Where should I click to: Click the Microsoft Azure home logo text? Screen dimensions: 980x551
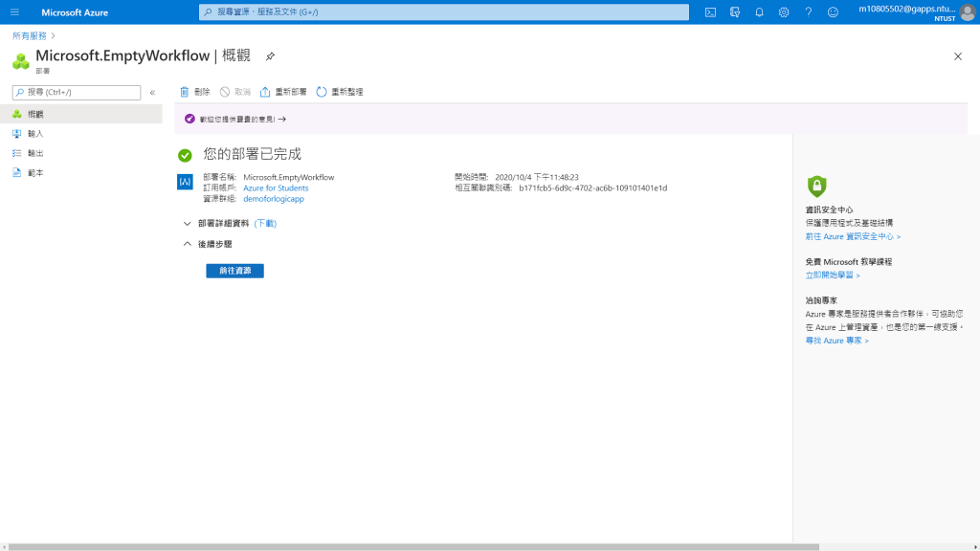[x=75, y=12]
